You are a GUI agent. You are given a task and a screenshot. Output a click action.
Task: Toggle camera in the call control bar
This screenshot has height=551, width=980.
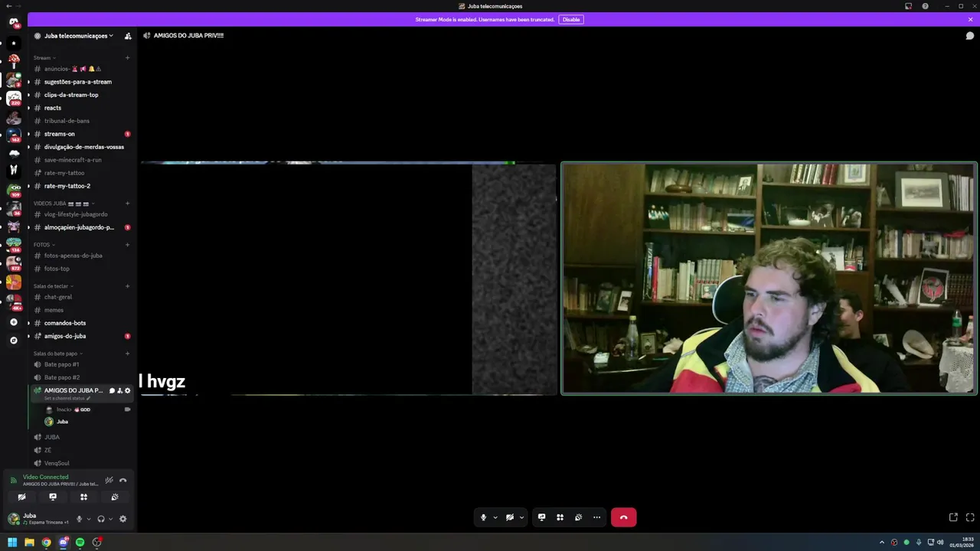click(x=510, y=517)
